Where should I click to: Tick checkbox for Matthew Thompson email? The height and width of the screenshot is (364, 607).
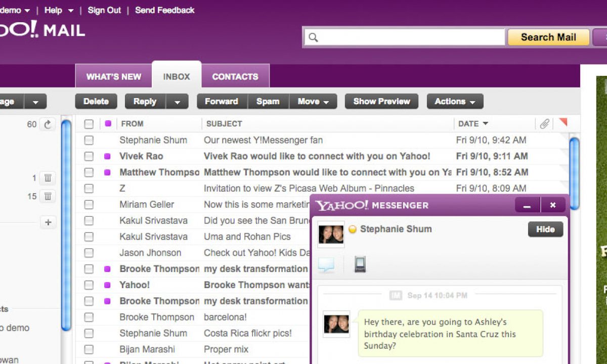point(89,172)
